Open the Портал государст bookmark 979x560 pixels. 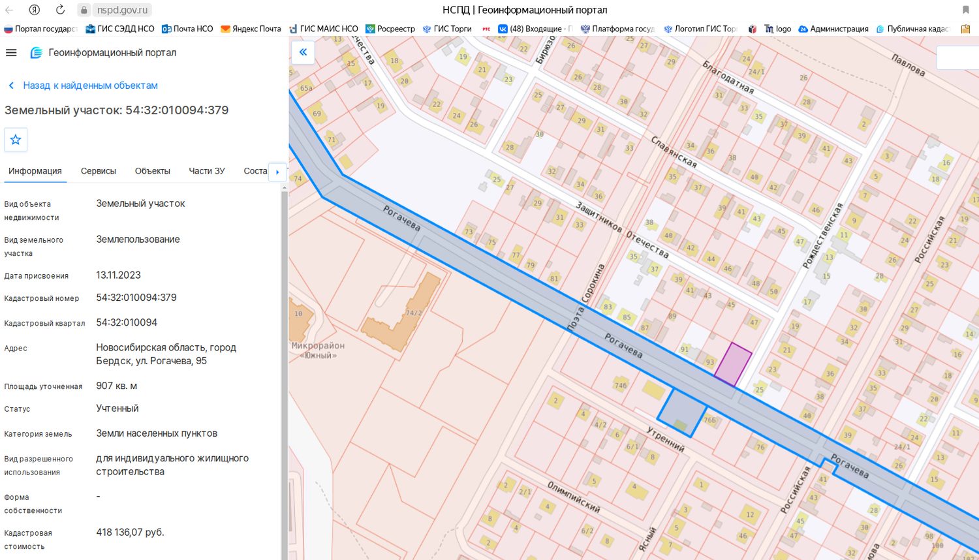point(40,29)
